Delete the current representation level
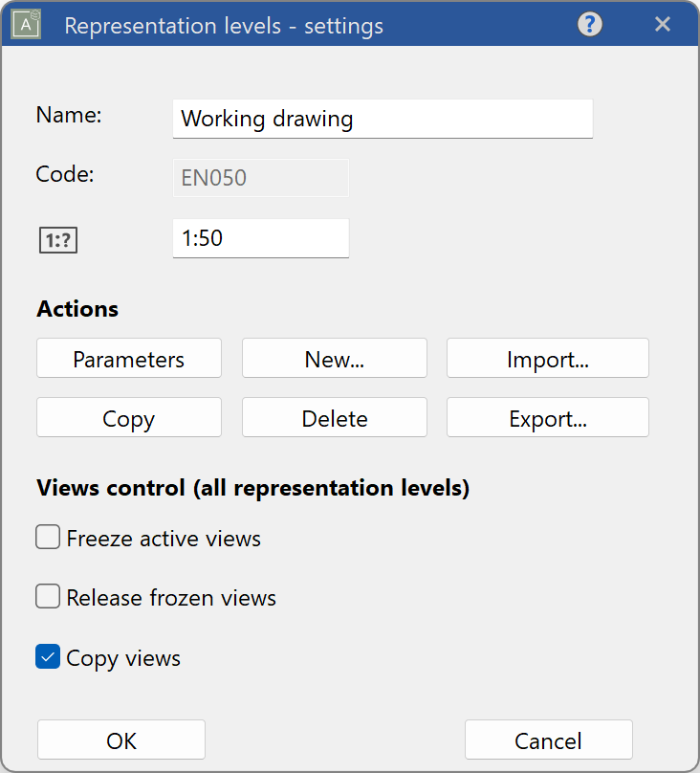 point(334,417)
